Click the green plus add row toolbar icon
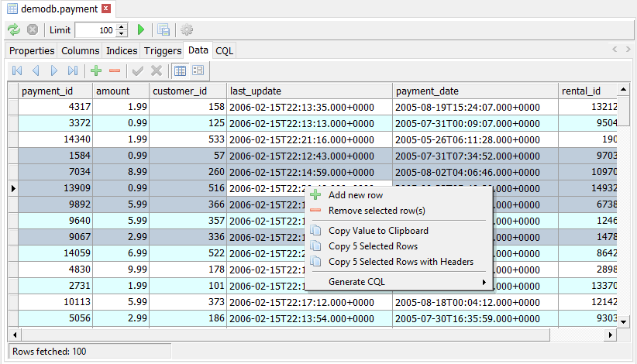 point(96,70)
